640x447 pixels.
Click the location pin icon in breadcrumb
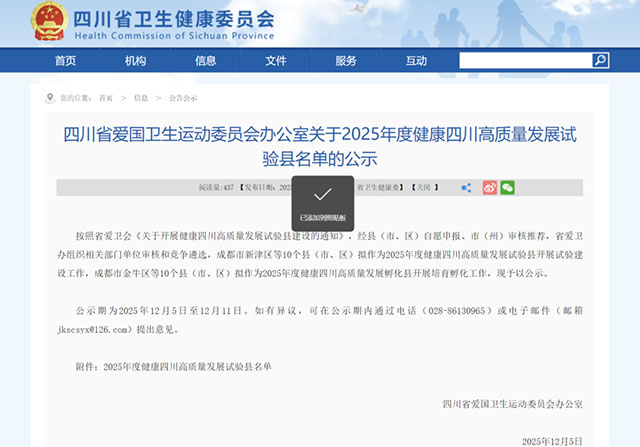[50, 98]
